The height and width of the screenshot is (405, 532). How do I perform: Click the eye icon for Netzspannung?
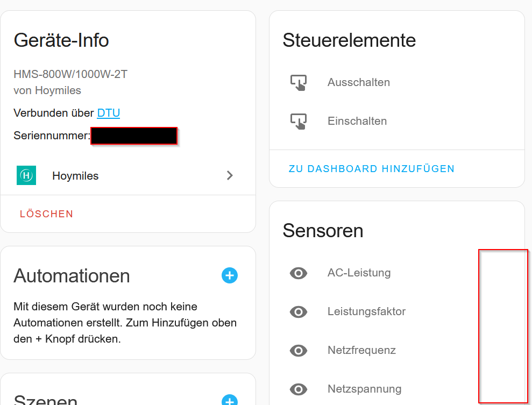click(299, 389)
